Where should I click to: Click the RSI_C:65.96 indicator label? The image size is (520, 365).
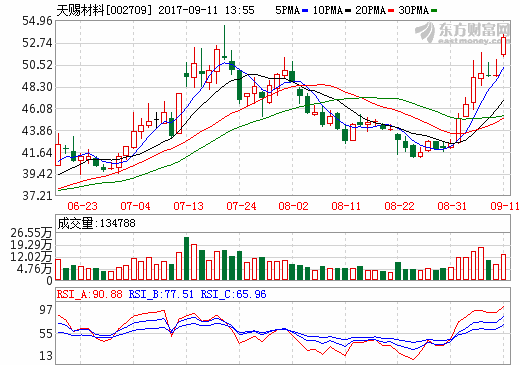click(233, 294)
